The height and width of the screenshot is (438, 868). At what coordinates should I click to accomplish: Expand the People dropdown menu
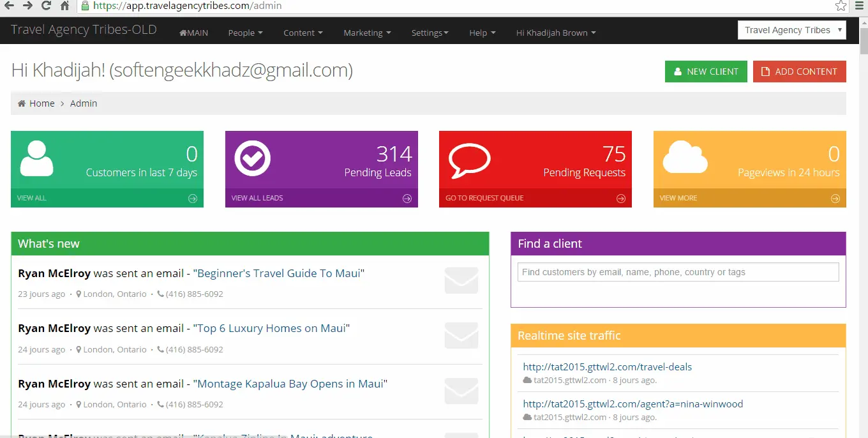click(246, 33)
